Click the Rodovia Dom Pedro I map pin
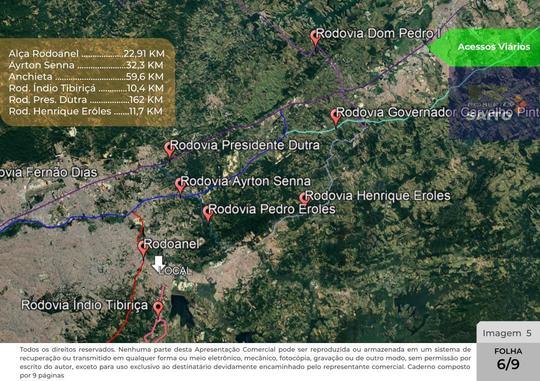 (314, 38)
